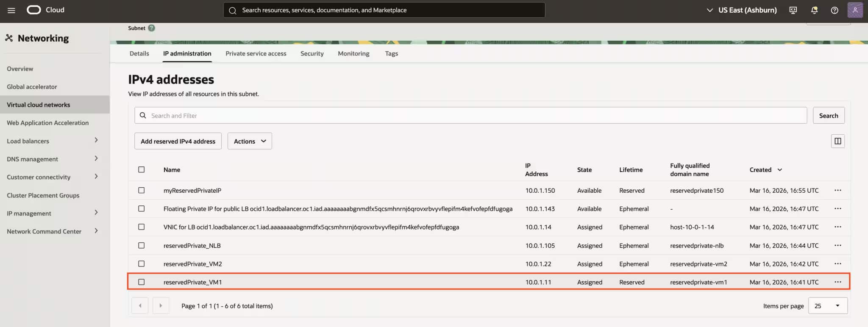Click the Networking service icon

(9, 38)
